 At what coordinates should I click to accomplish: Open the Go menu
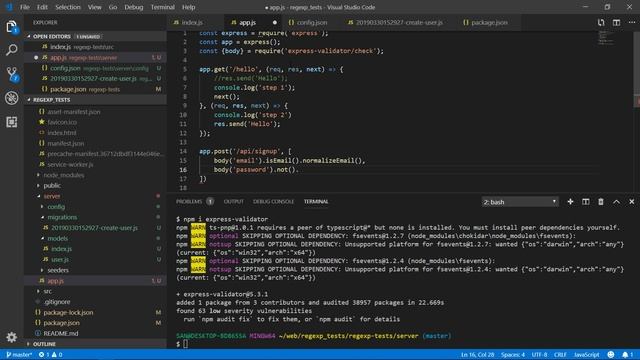pyautogui.click(x=113, y=7)
